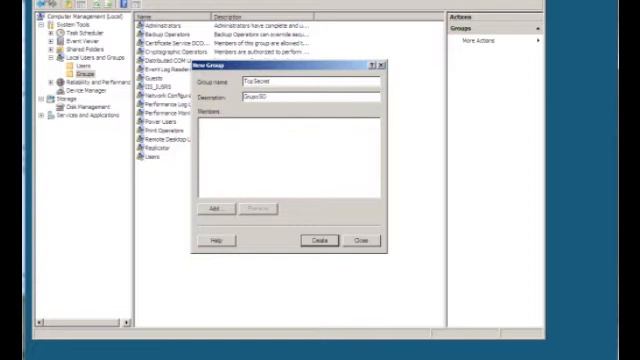The width and height of the screenshot is (640, 360).
Task: Click the 'Members are authorized to perform' description
Action: pos(261,52)
